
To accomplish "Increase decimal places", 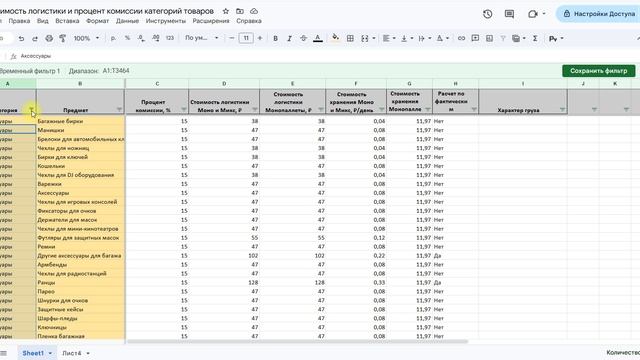I will point(156,38).
